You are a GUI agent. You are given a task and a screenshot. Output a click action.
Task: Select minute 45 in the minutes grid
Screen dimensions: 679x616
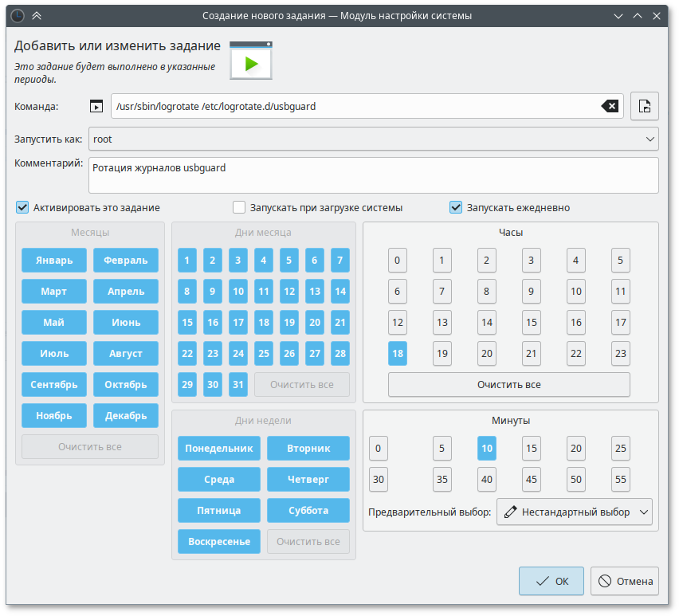531,480
